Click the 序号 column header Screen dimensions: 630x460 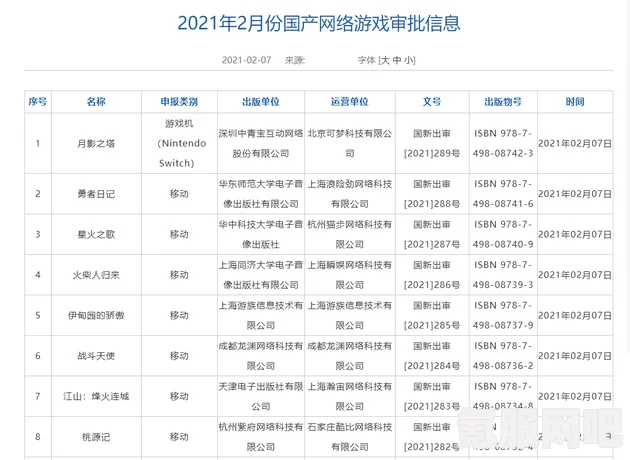38,102
